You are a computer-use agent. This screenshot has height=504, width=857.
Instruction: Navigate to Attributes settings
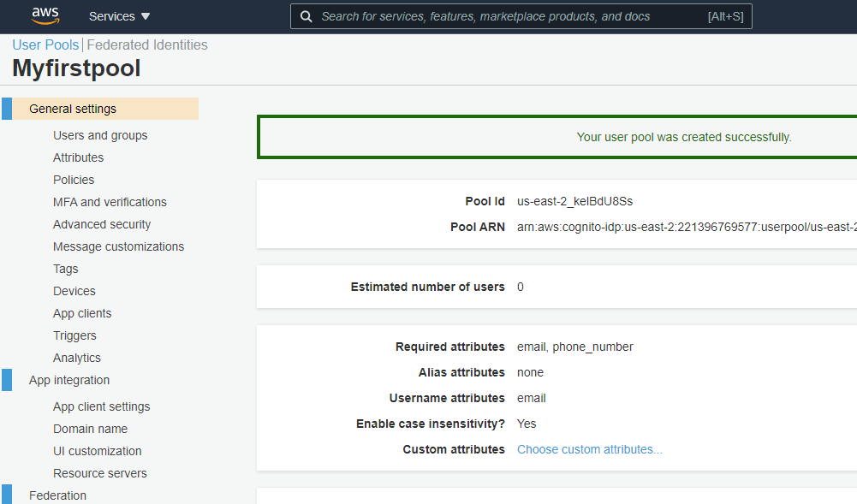(78, 157)
